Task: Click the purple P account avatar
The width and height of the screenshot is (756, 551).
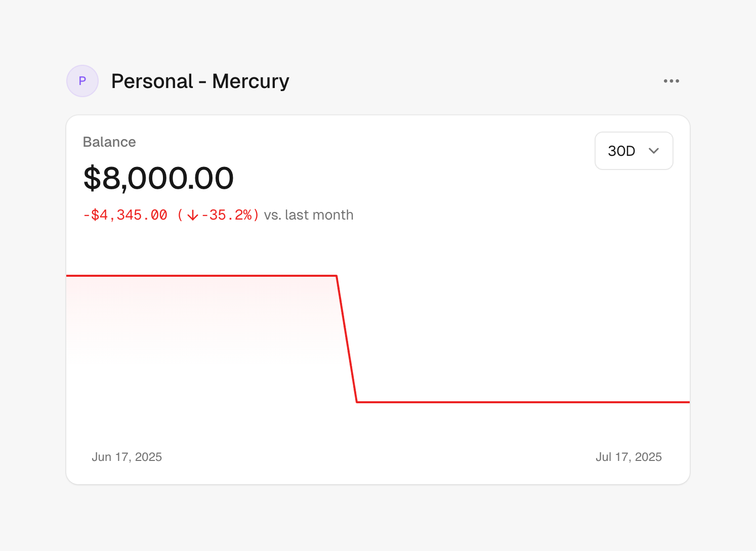Action: tap(82, 81)
